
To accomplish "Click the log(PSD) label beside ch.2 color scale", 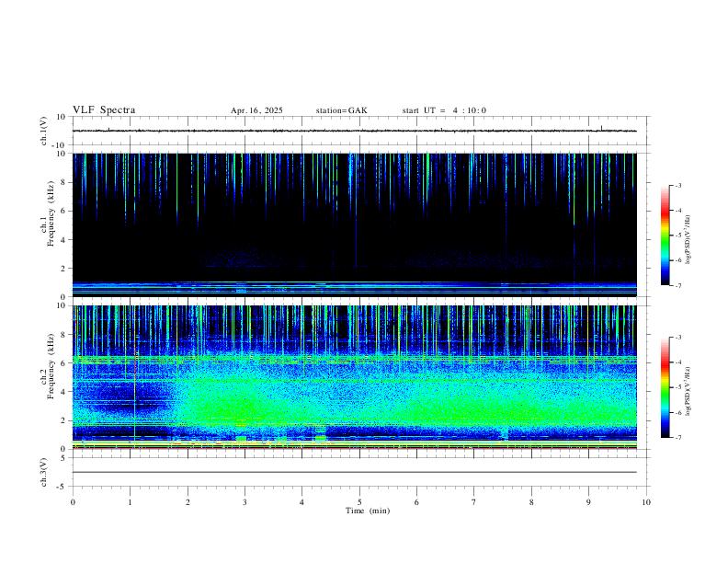I will 688,391.
